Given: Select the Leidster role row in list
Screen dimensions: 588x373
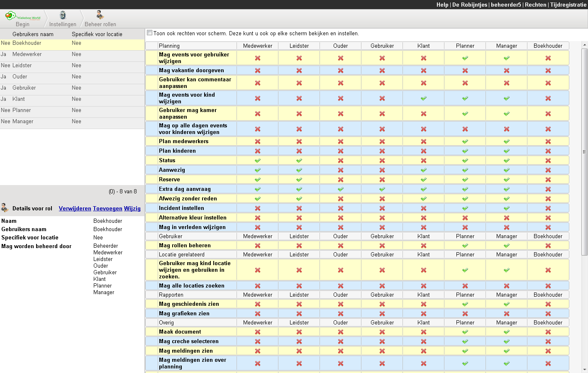Looking at the screenshot, I should click(x=22, y=66).
